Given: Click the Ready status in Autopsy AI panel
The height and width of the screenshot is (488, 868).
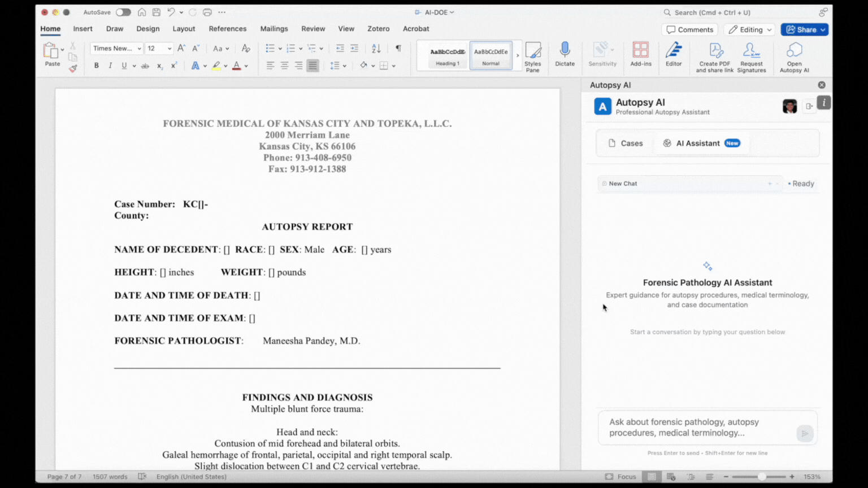Looking at the screenshot, I should pos(801,183).
